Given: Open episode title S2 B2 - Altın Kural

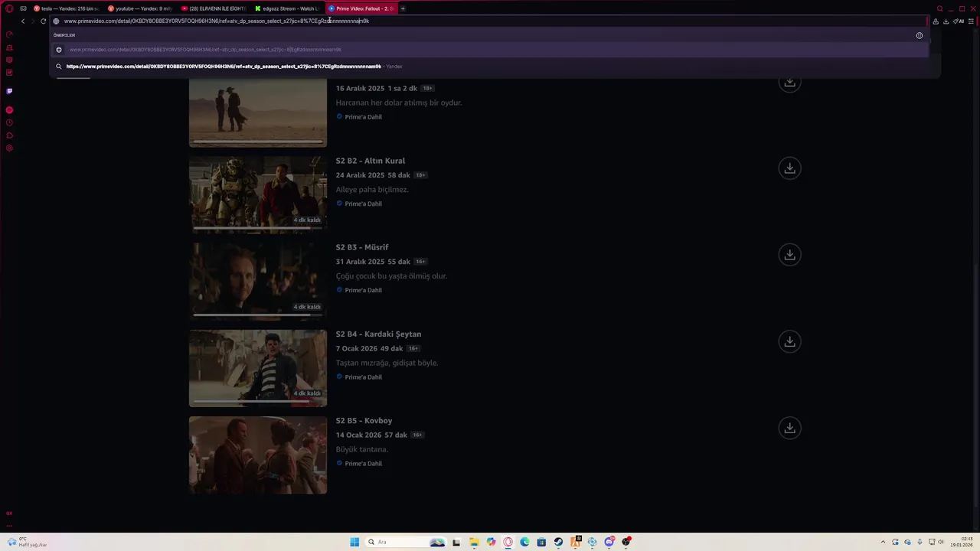Looking at the screenshot, I should click(x=371, y=161).
